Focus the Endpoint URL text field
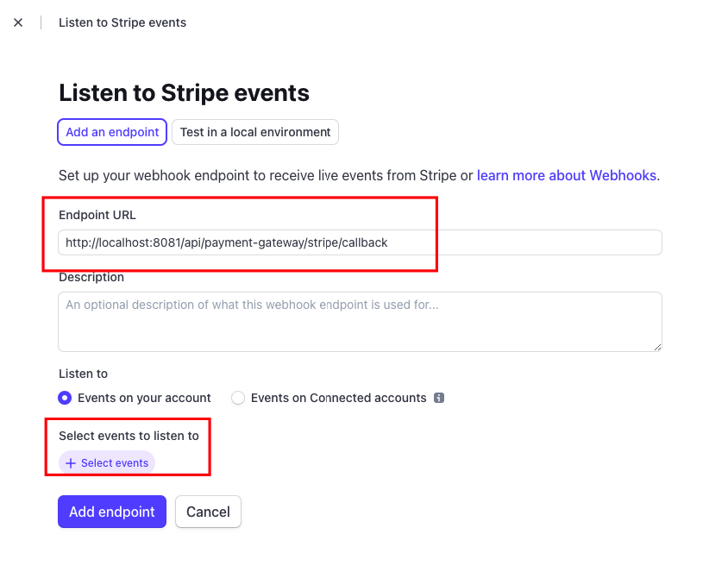 click(360, 242)
